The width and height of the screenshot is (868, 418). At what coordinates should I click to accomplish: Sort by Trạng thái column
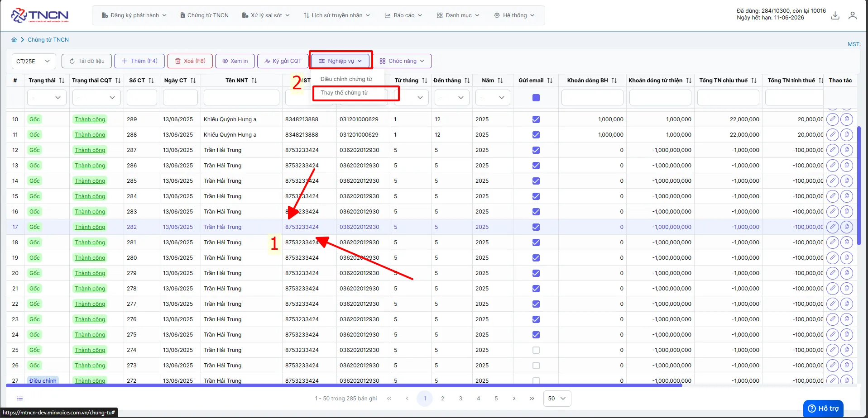point(62,81)
